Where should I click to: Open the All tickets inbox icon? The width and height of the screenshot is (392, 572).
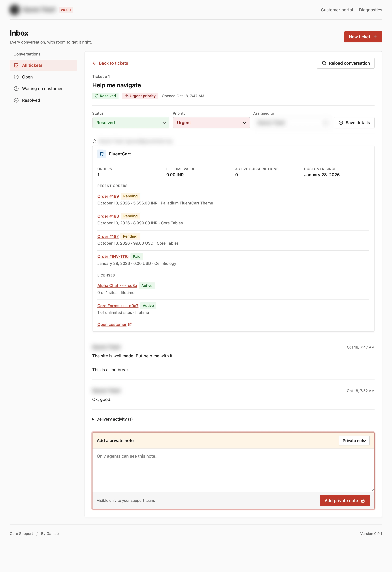(16, 65)
